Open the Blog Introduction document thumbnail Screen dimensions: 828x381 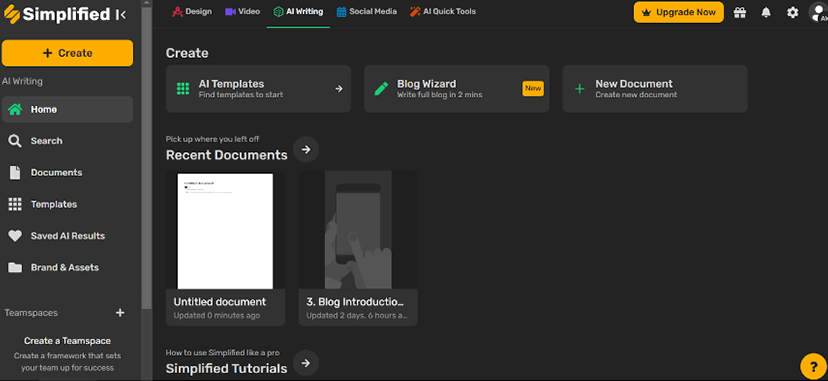[x=358, y=230]
